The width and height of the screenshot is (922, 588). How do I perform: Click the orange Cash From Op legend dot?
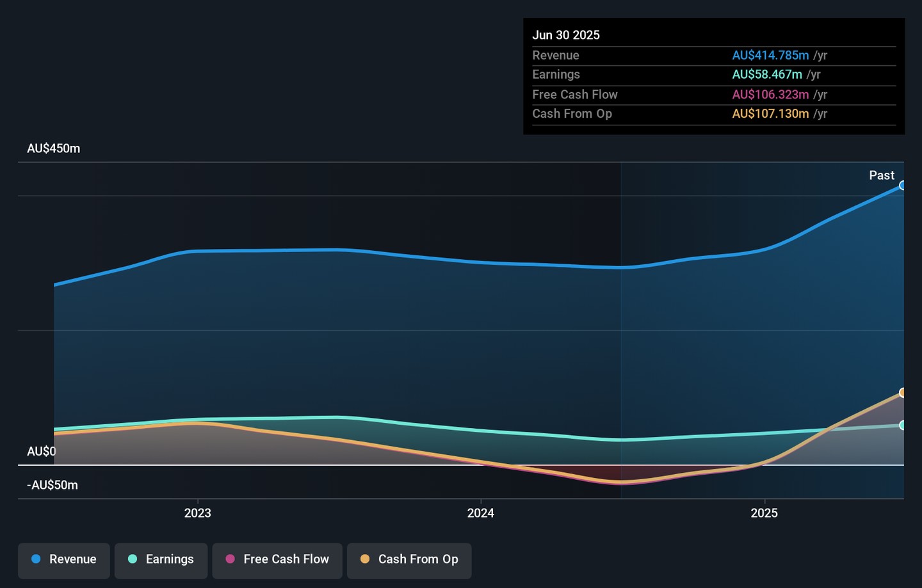pyautogui.click(x=365, y=559)
